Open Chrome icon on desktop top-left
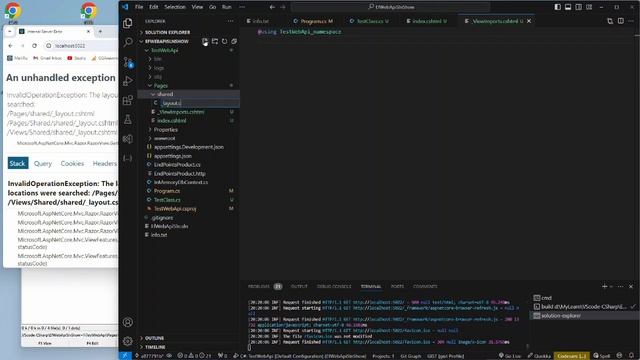Viewport: 640px width, 360px height. point(13,11)
